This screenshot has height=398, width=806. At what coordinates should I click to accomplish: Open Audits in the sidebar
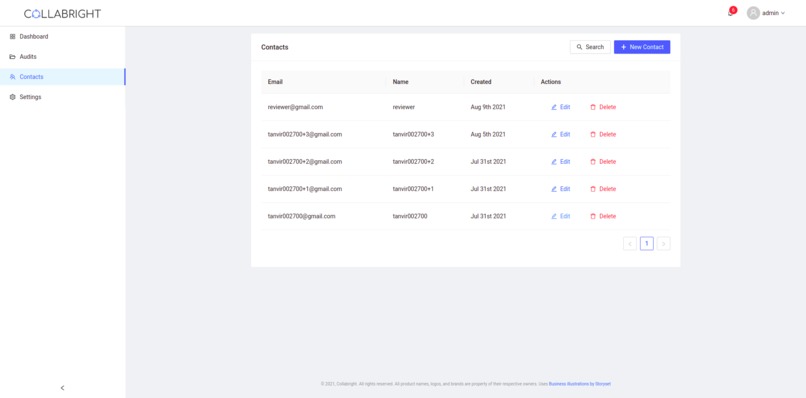(x=62, y=57)
